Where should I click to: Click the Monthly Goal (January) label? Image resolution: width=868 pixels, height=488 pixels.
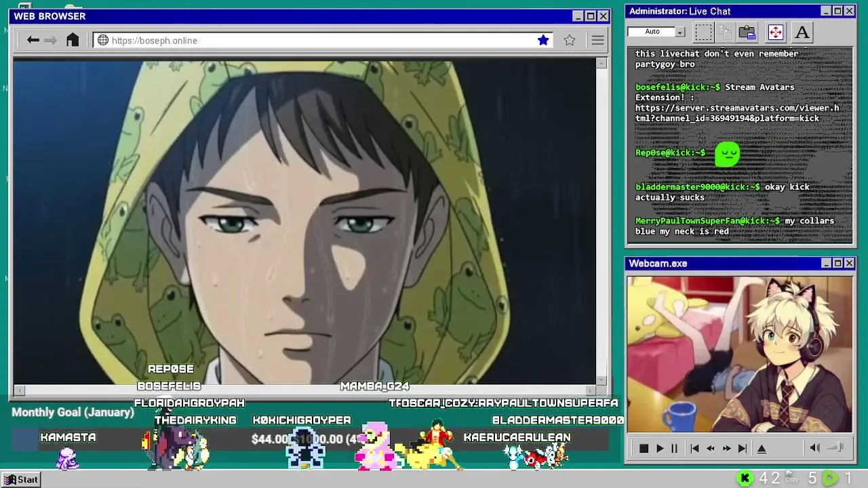coord(73,412)
